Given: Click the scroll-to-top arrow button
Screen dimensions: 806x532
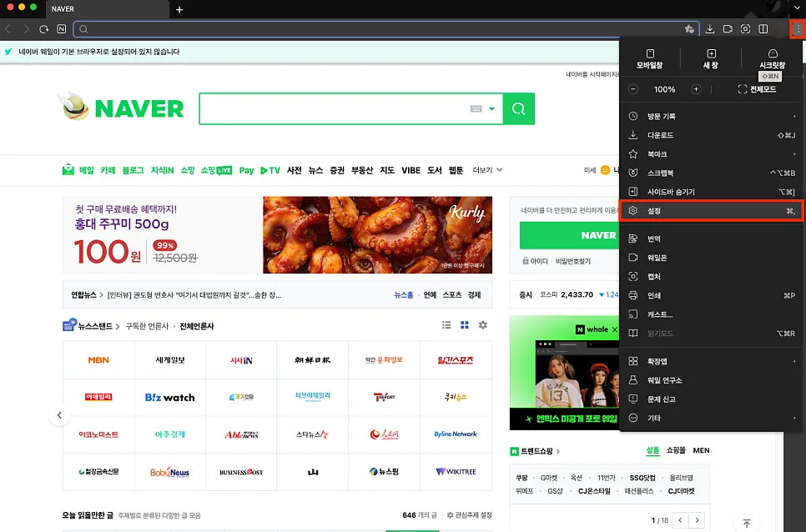Looking at the screenshot, I should click(747, 524).
